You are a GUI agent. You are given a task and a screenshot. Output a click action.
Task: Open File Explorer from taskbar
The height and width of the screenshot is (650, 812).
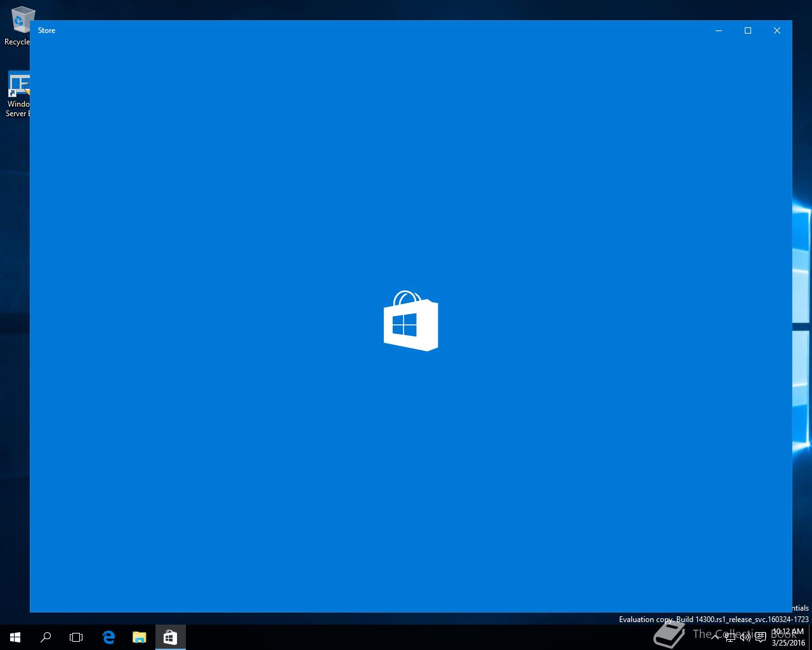tap(140, 637)
